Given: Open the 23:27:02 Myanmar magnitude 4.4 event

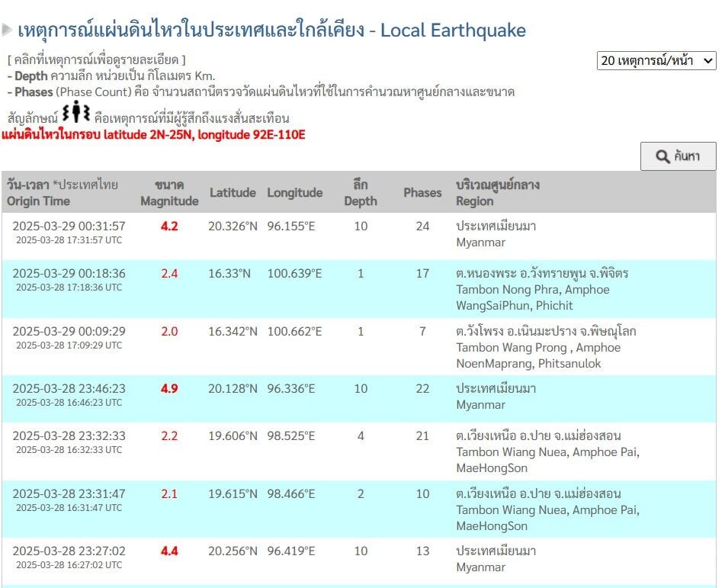Looking at the screenshot, I should 359,561.
